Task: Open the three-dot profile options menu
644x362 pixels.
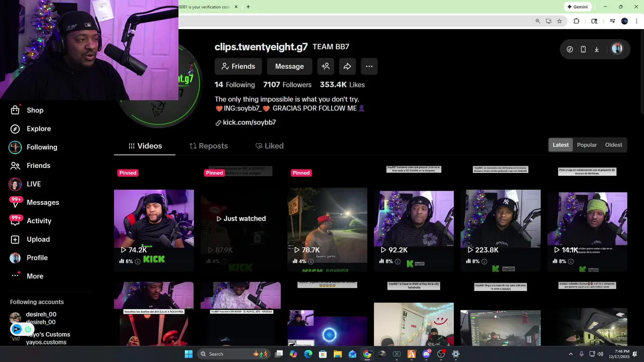Action: [369, 66]
